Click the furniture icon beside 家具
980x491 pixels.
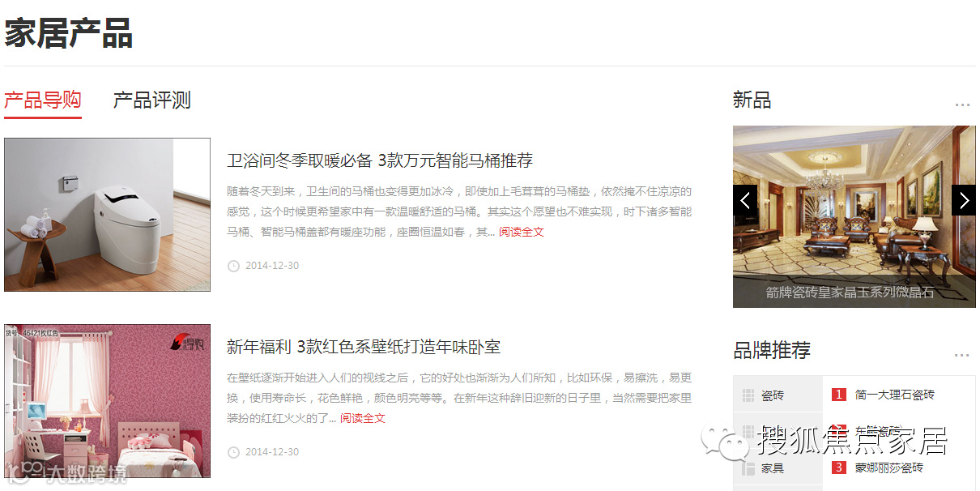[748, 468]
